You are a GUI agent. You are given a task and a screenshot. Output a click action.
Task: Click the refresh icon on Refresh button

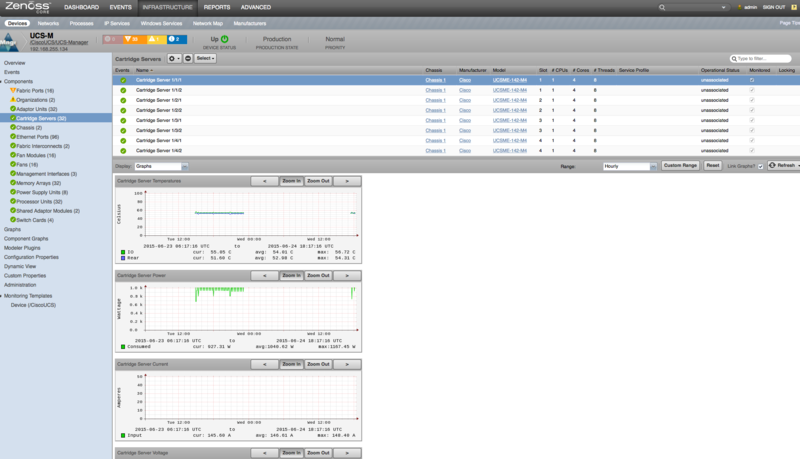click(772, 165)
